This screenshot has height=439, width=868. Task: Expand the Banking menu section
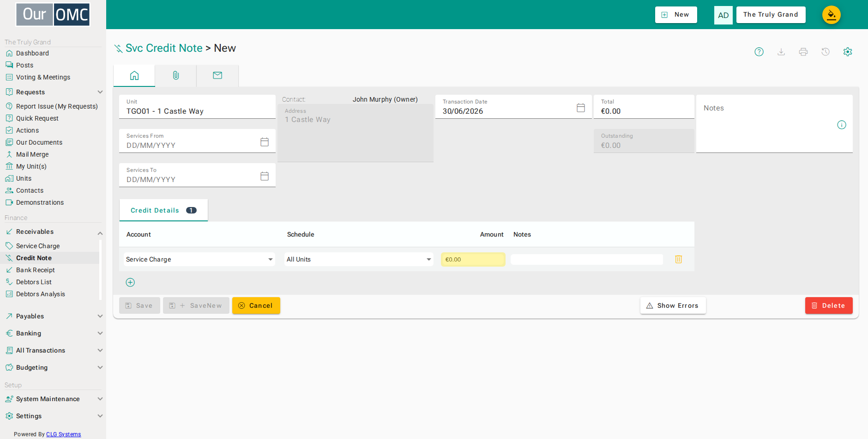click(x=54, y=333)
